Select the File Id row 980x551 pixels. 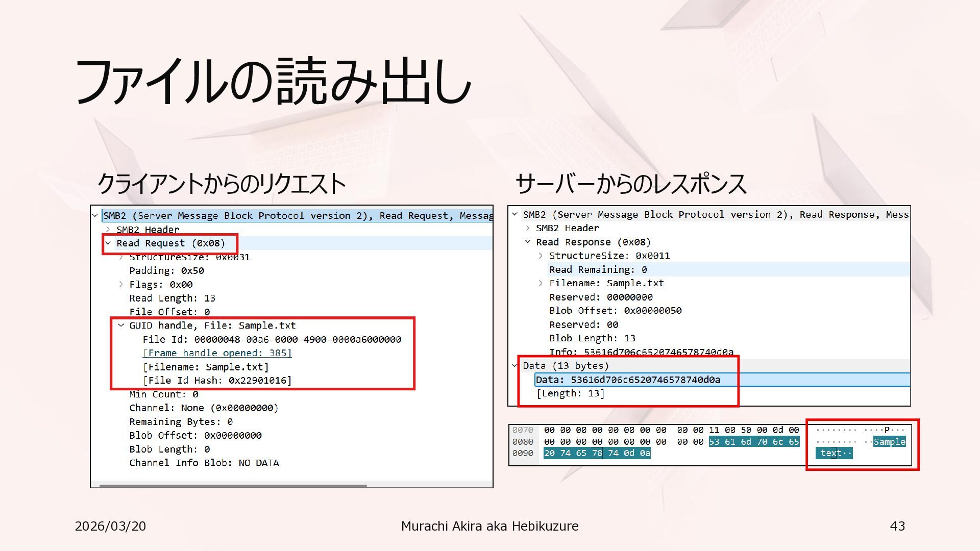[272, 339]
